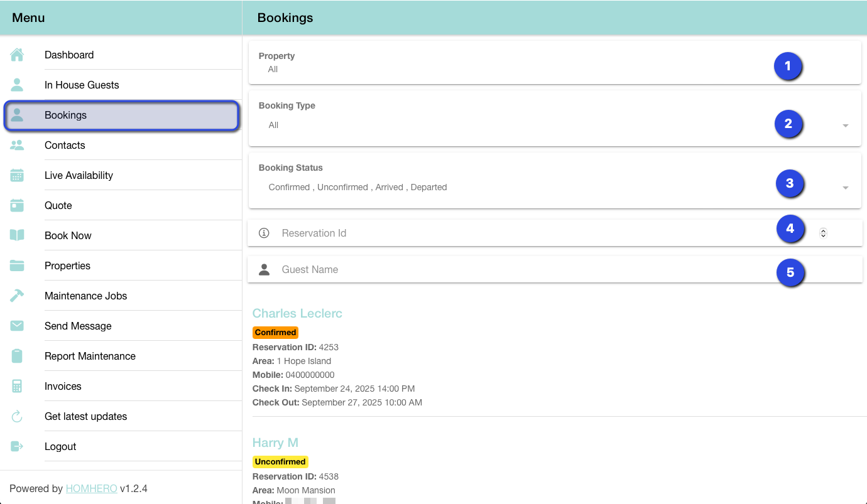Click the Contacts group icon
The image size is (867, 504).
pos(17,146)
